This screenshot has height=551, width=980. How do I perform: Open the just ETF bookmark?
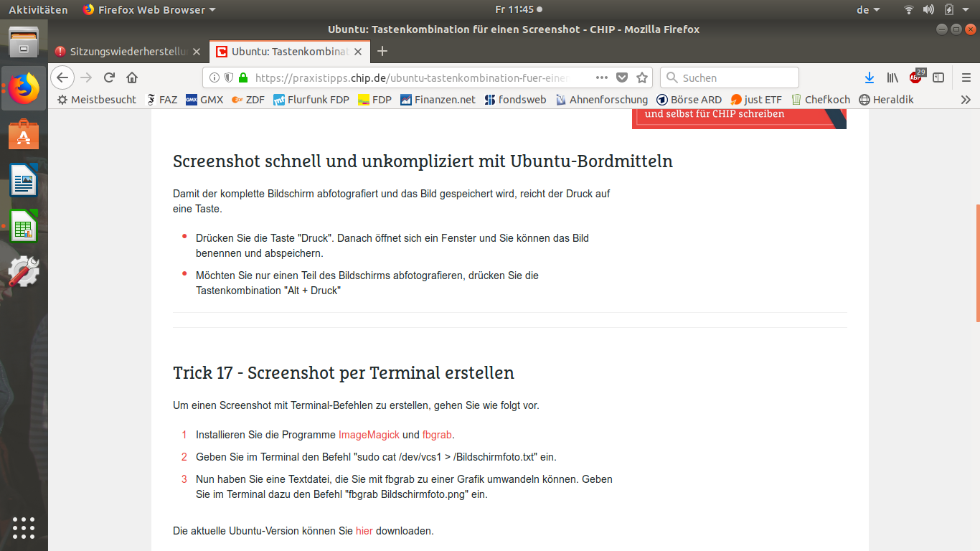tap(756, 100)
